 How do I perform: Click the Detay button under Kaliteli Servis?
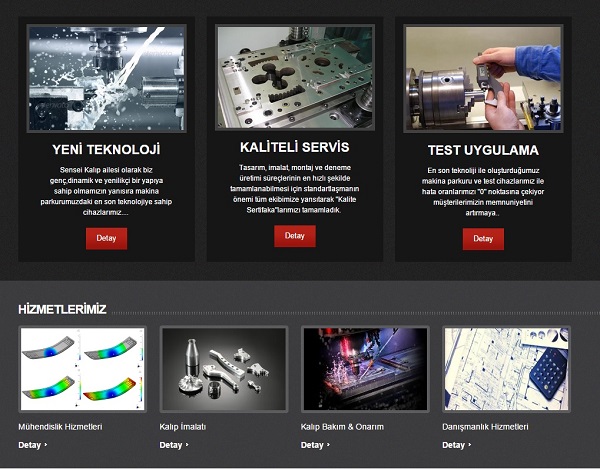tap(295, 236)
